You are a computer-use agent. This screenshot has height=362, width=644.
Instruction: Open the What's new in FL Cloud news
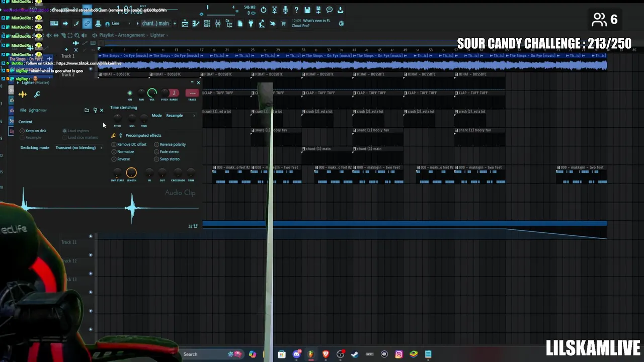click(x=311, y=23)
